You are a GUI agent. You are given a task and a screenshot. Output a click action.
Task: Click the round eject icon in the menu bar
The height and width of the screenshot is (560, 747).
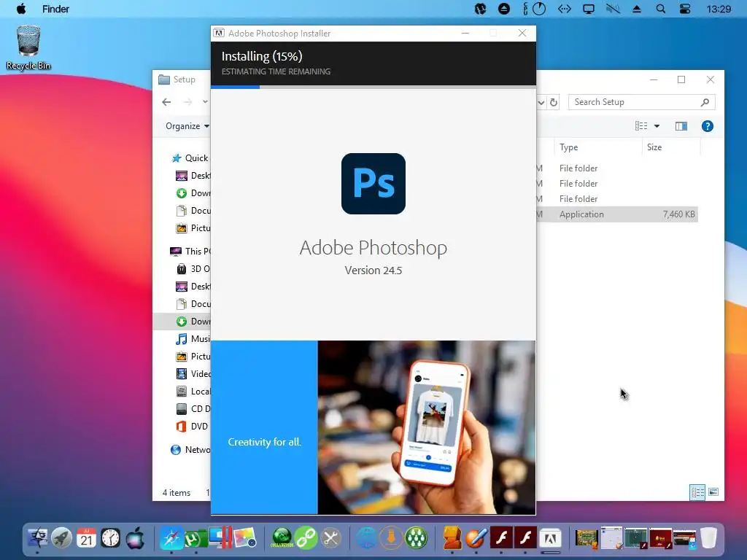[504, 9]
